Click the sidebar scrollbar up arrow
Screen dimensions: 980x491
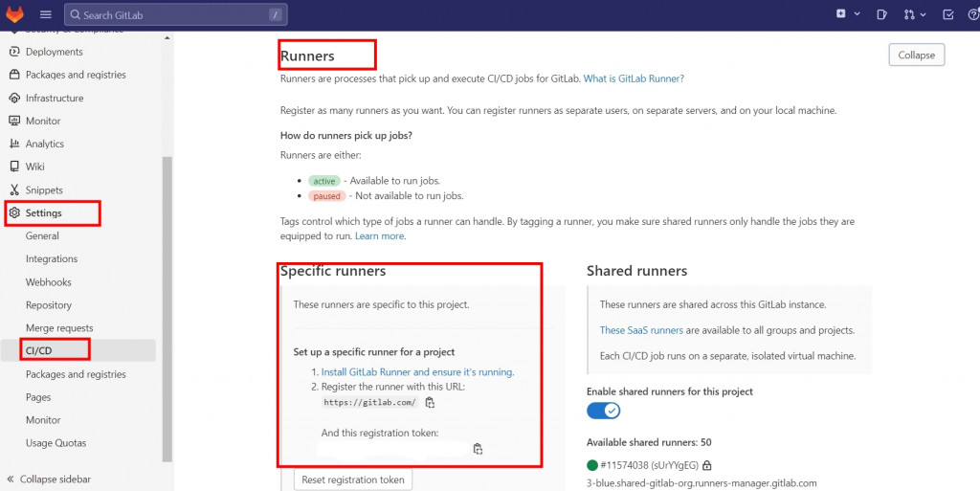[167, 38]
